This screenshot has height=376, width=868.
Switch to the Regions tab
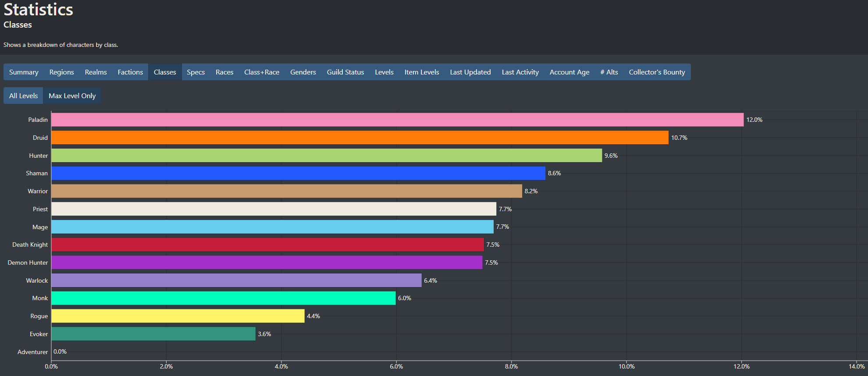coord(61,72)
